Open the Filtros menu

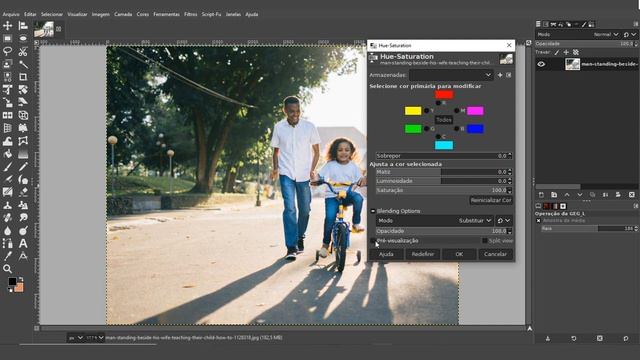190,14
